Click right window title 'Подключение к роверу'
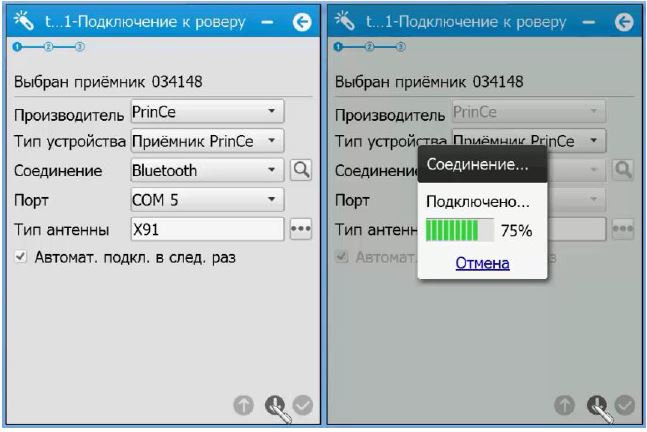The height and width of the screenshot is (432, 647). 482,22
